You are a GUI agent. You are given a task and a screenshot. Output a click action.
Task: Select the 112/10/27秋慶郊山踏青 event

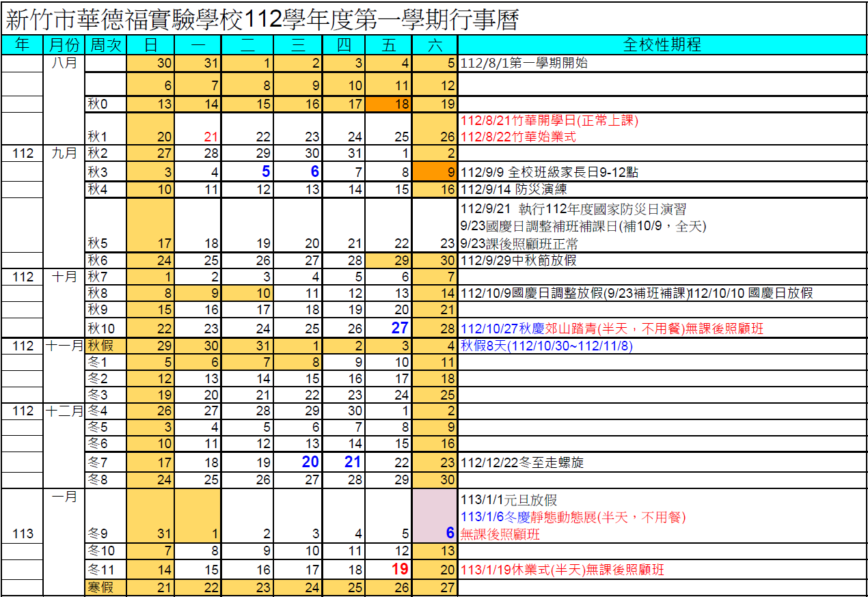click(612, 329)
